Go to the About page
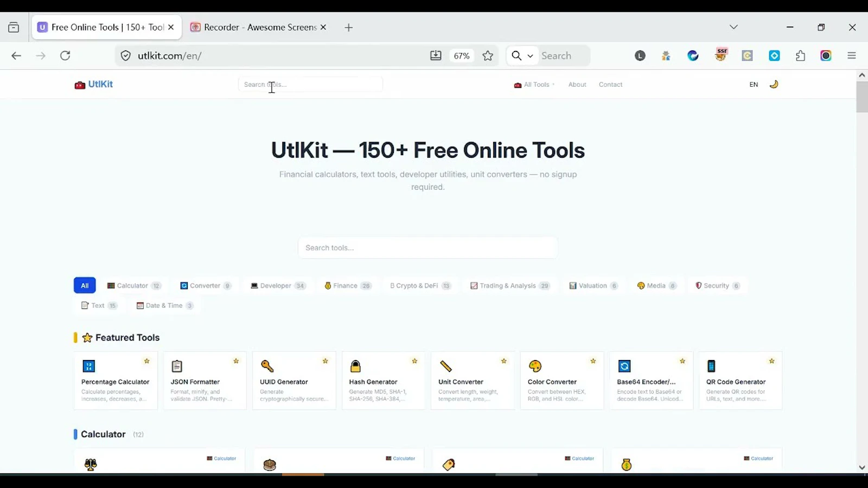 click(577, 85)
